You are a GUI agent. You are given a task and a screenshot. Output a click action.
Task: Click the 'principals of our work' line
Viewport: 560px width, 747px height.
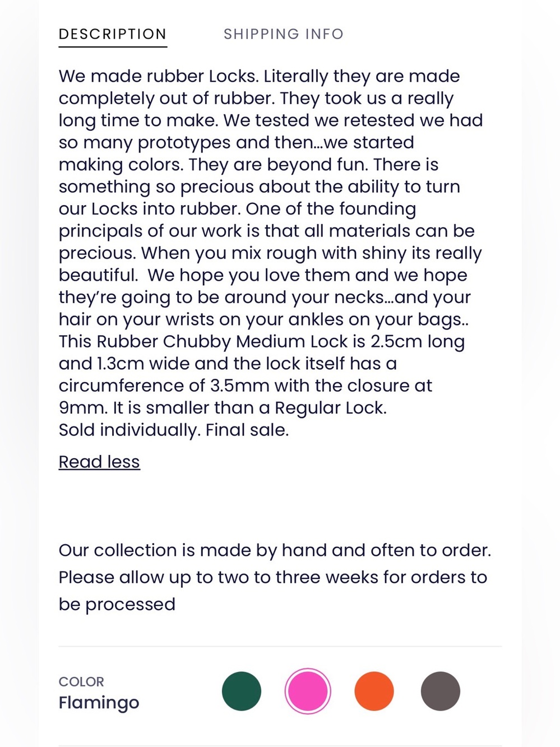[267, 231]
